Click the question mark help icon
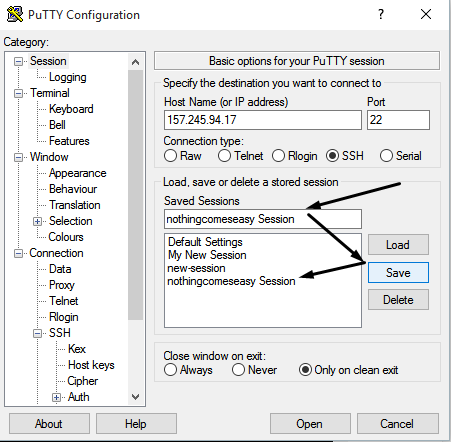This screenshot has height=442, width=451. [x=381, y=14]
